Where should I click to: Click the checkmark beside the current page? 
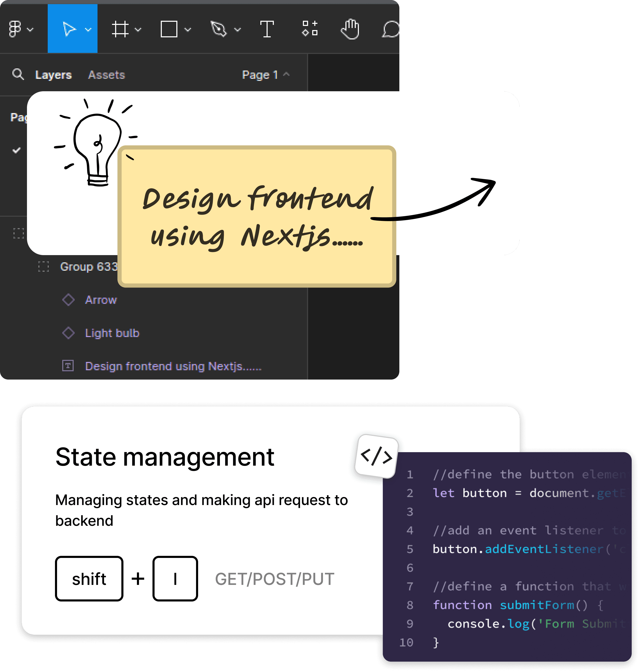pos(16,150)
